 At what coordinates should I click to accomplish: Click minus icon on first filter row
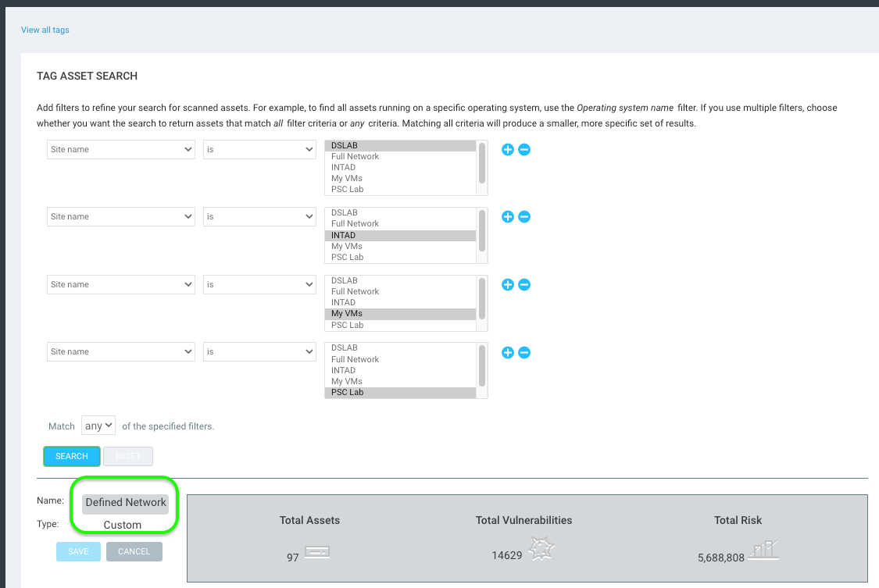click(x=524, y=149)
